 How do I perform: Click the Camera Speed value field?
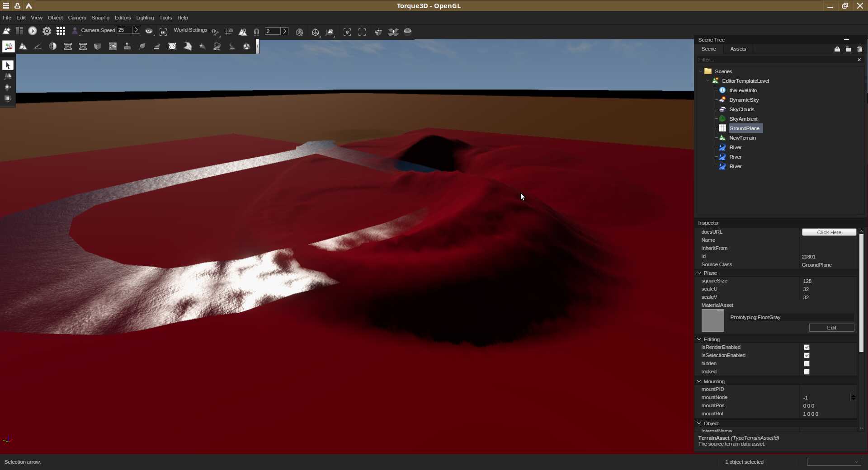point(124,30)
